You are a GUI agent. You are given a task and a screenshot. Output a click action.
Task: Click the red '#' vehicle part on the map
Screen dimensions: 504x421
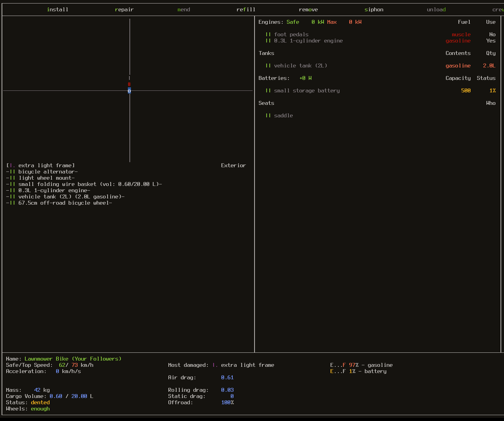coord(129,85)
